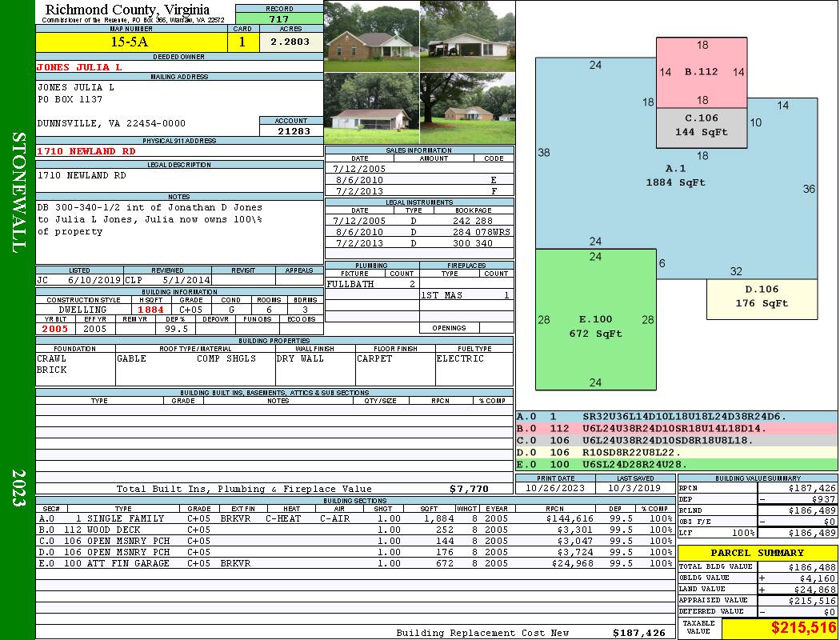Click DWELLING construction style
840x640 pixels.
click(82, 310)
